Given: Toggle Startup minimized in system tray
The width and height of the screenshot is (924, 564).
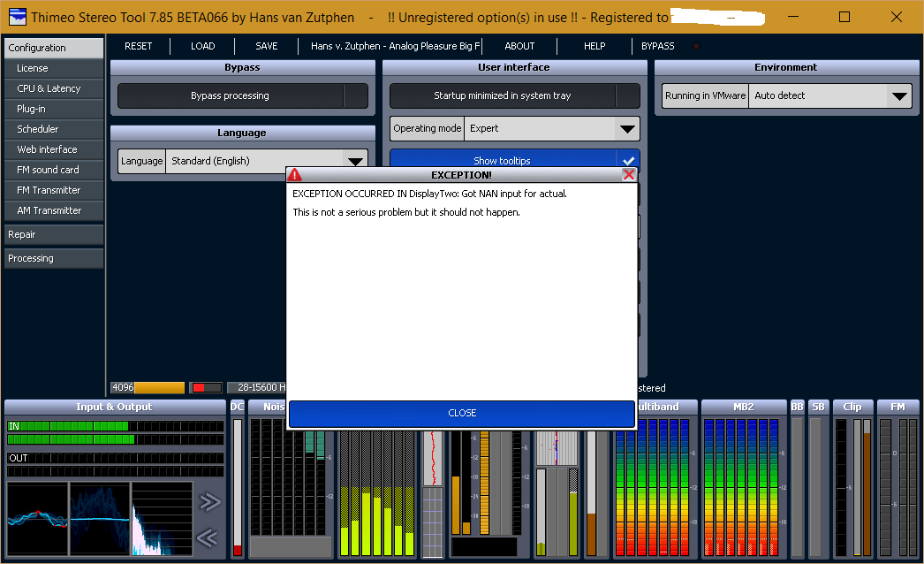Looking at the screenshot, I should coord(514,95).
